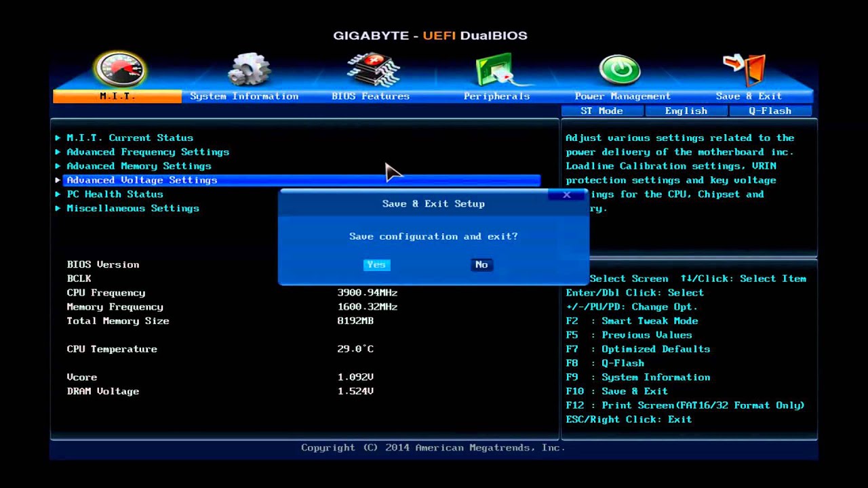Viewport: 868px width, 488px height.
Task: Click the F12 Print Screen hint
Action: click(685, 406)
